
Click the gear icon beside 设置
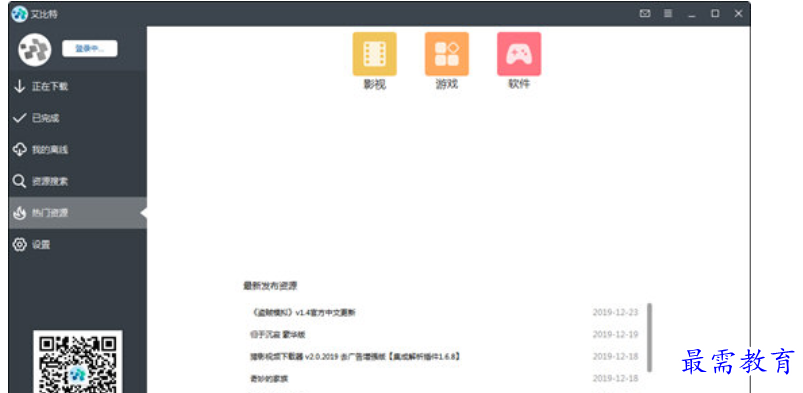pyautogui.click(x=19, y=245)
